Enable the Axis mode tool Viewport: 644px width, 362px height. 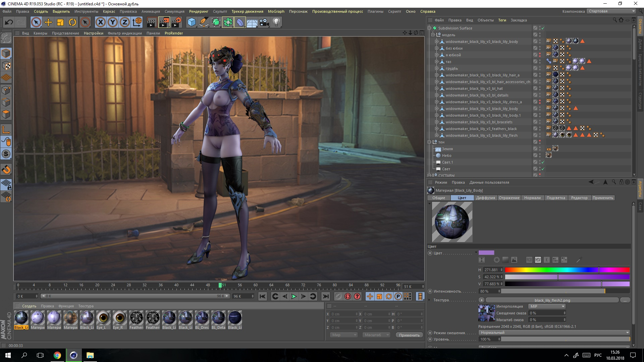6,130
